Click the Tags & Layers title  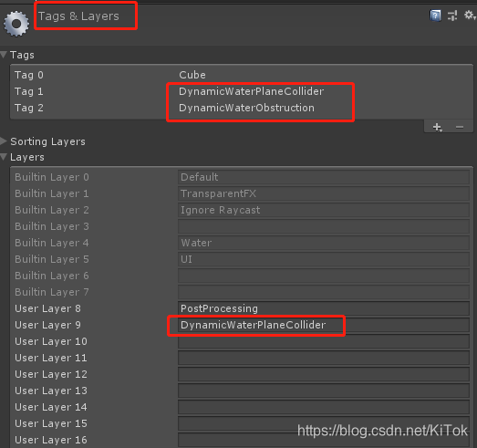coord(78,16)
